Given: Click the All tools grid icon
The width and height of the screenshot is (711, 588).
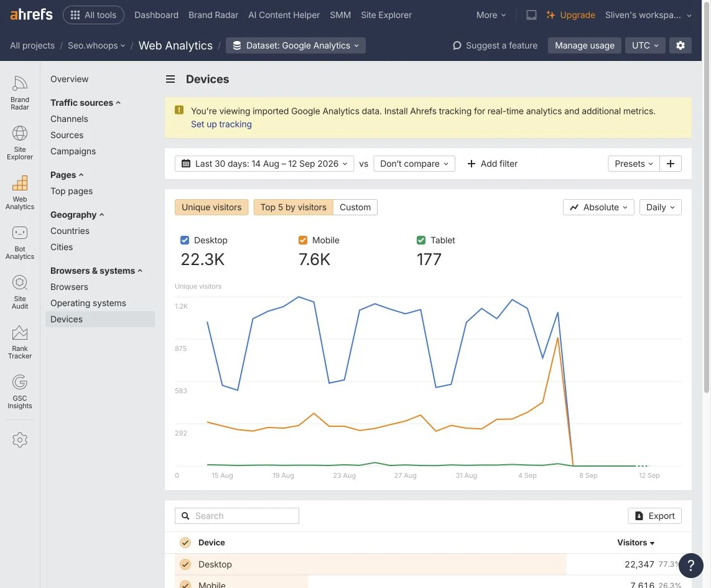Looking at the screenshot, I should pos(75,15).
